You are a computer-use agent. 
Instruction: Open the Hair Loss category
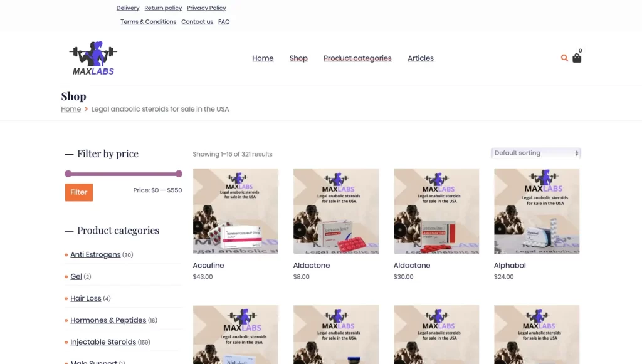point(85,299)
